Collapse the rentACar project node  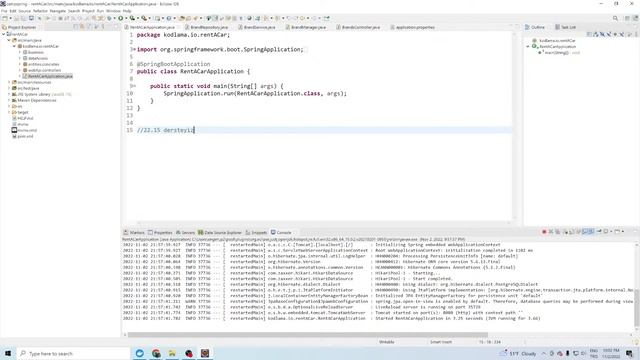(4, 34)
